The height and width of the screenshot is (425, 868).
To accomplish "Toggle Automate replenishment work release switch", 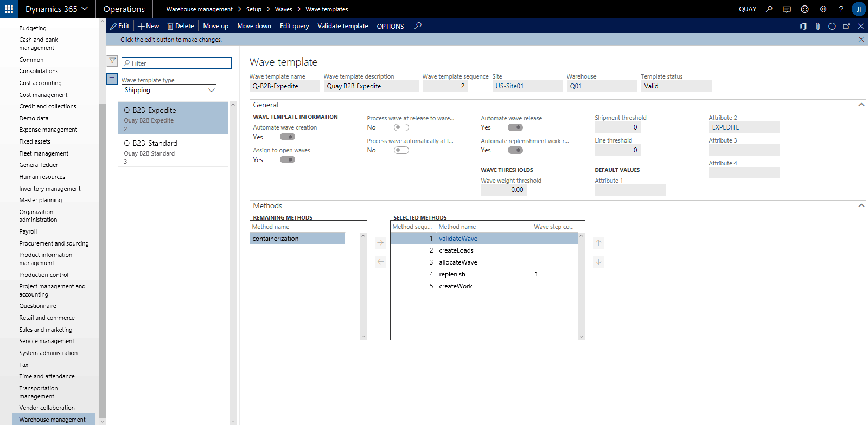I will 515,150.
